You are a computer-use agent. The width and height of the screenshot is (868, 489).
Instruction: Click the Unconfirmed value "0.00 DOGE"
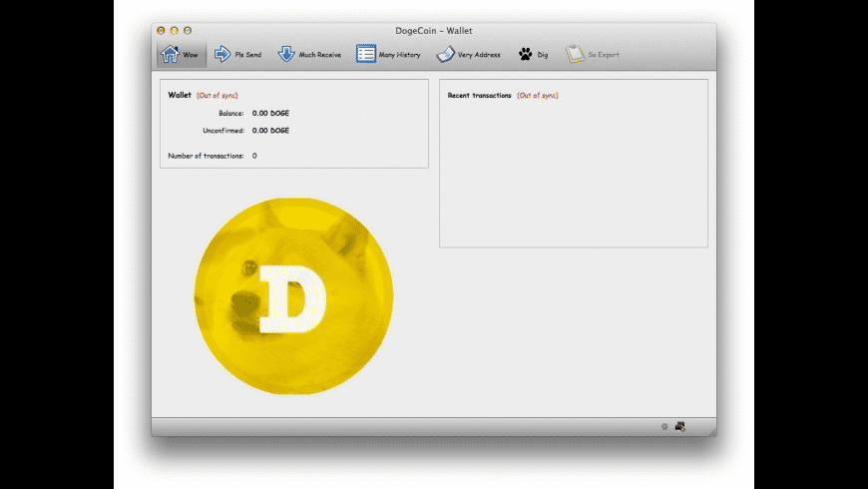click(x=270, y=130)
